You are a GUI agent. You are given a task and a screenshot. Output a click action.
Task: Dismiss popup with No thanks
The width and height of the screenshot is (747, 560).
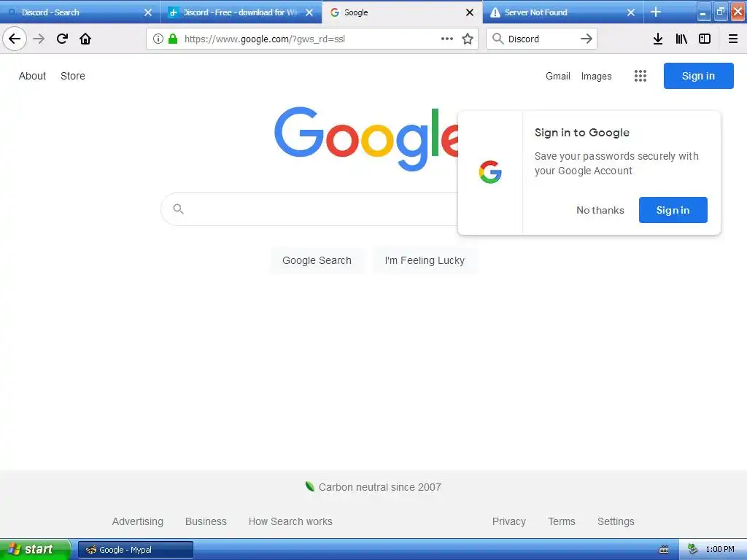[x=600, y=210]
